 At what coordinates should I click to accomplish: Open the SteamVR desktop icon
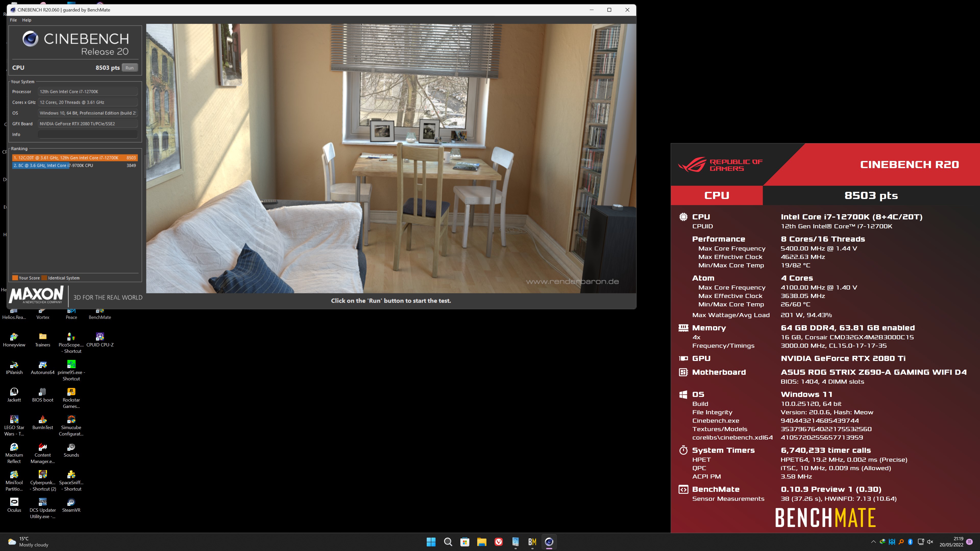point(71,505)
